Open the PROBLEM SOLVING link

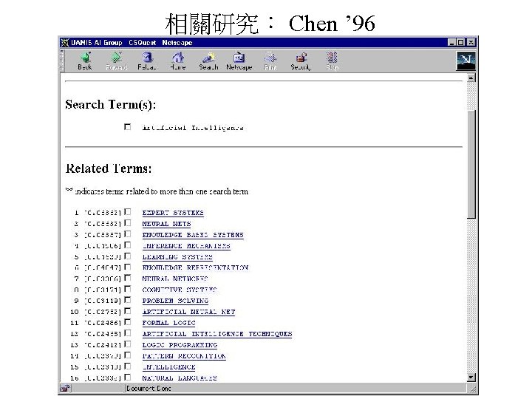175,301
